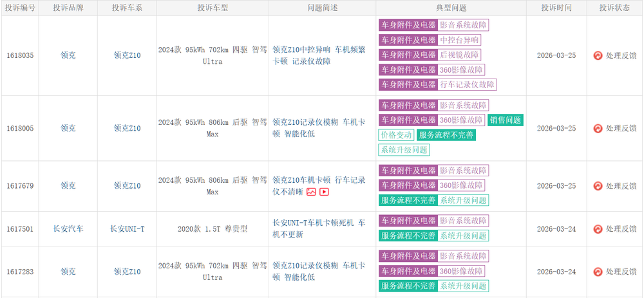Click the status icon in the 长安UNI-T row
The height and width of the screenshot is (298, 644).
click(598, 228)
